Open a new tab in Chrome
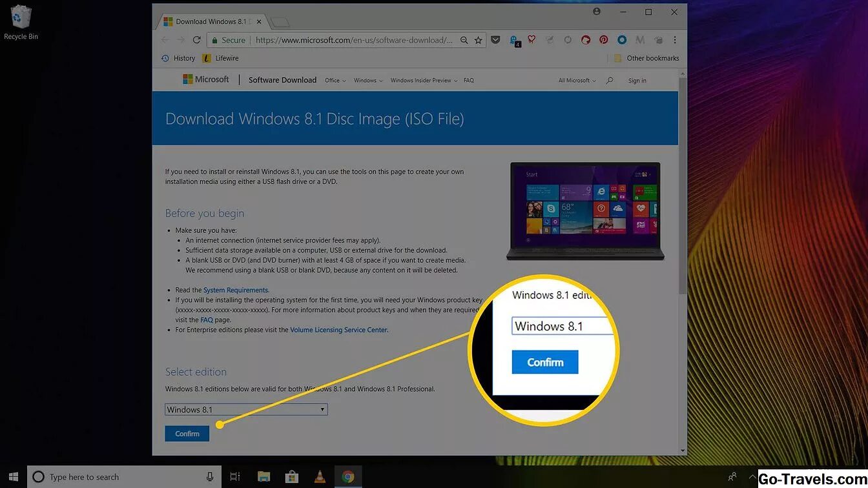 pos(280,23)
